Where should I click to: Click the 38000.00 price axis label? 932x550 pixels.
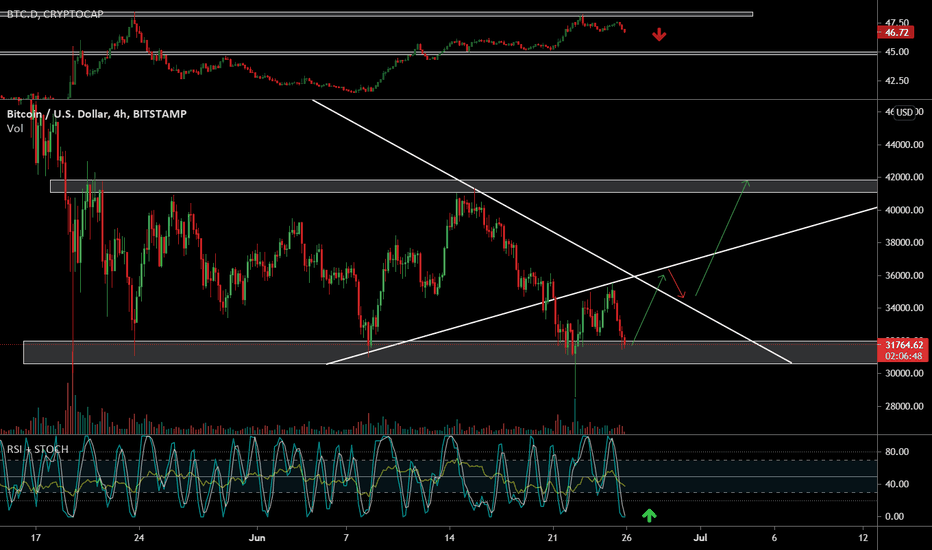coord(904,243)
